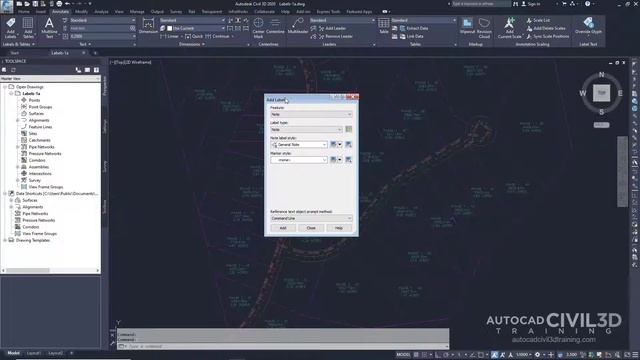Select the Wipeout tool
This screenshot has width=640, height=360.
click(467, 26)
